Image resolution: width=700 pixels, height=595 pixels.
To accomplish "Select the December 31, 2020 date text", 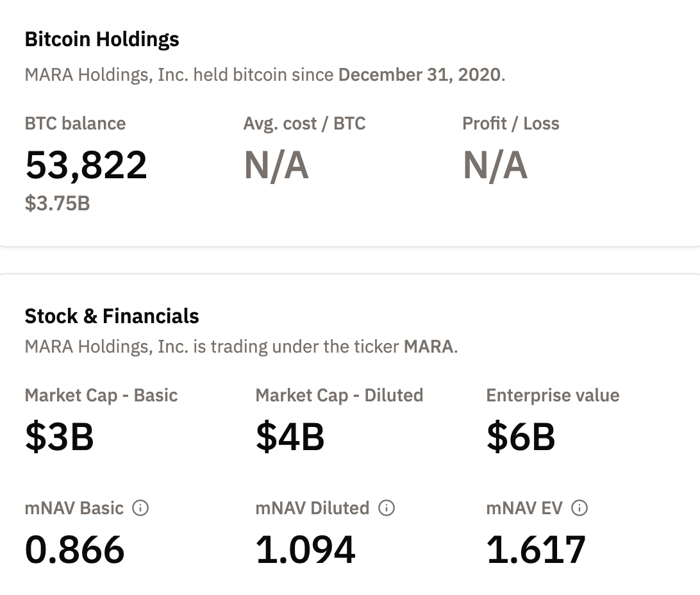I will [x=419, y=75].
